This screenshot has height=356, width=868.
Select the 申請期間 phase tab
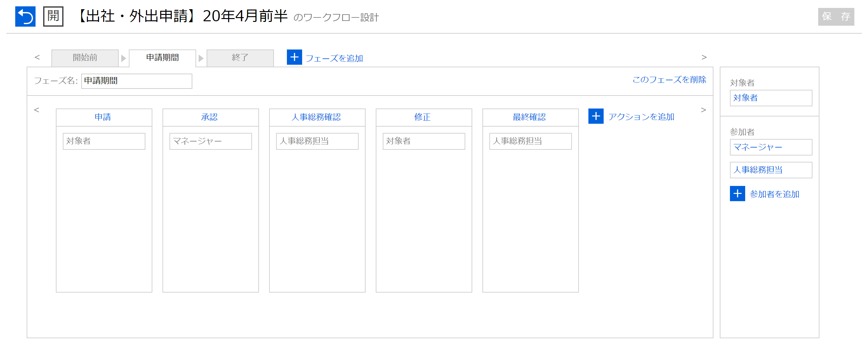pyautogui.click(x=162, y=58)
